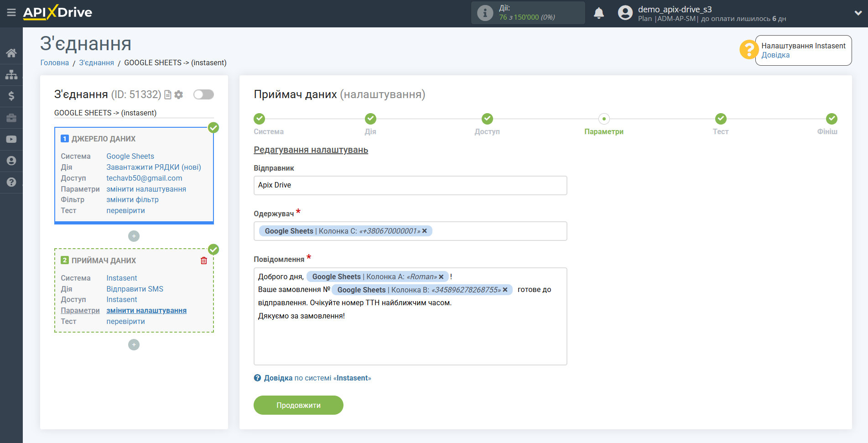Screen dimensions: 868x443
Task: Open the help question sidebar icon
Action: tap(11, 182)
